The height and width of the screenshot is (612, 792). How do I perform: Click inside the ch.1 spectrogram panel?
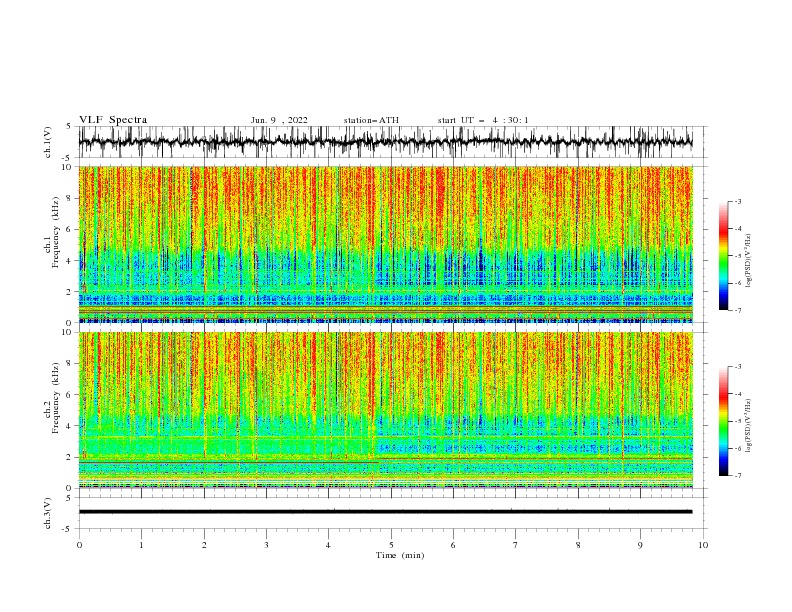click(x=385, y=244)
